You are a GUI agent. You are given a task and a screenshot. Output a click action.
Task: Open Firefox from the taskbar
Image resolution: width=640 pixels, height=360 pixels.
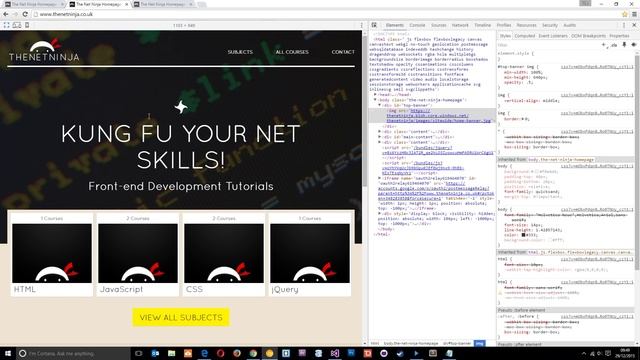click(x=237, y=353)
